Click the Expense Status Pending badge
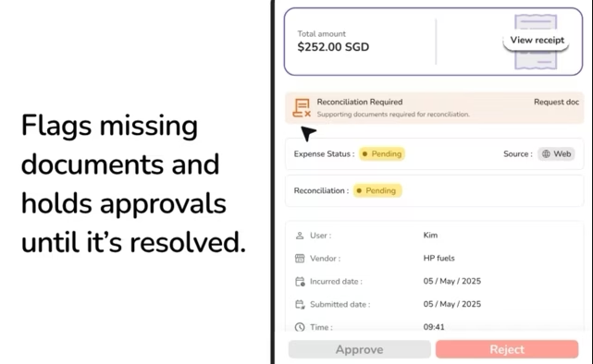 click(381, 153)
